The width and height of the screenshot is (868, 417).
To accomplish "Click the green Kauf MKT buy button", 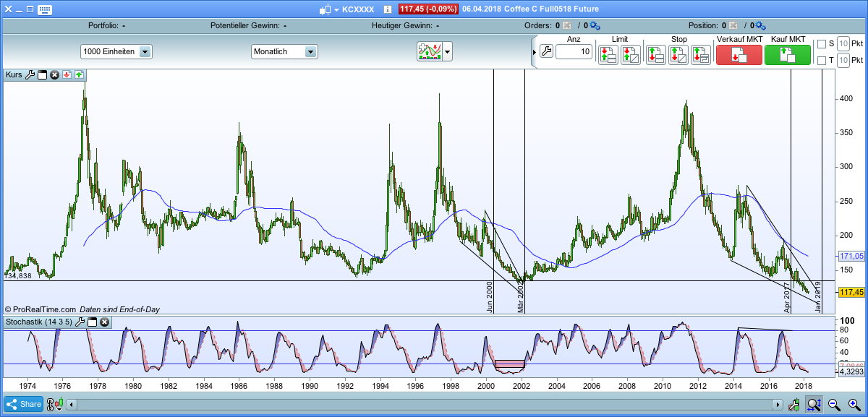I will 787,55.
